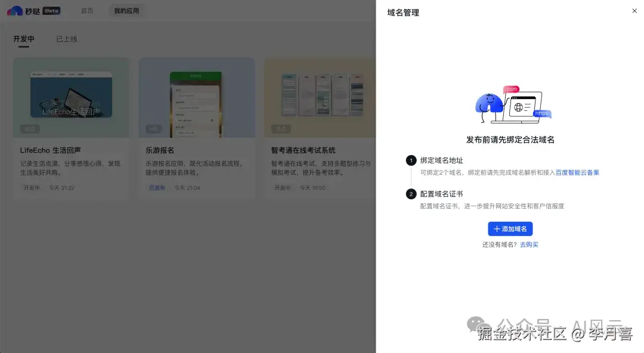
Task: Click step 1 icon 绑定域名地址
Action: click(x=411, y=160)
